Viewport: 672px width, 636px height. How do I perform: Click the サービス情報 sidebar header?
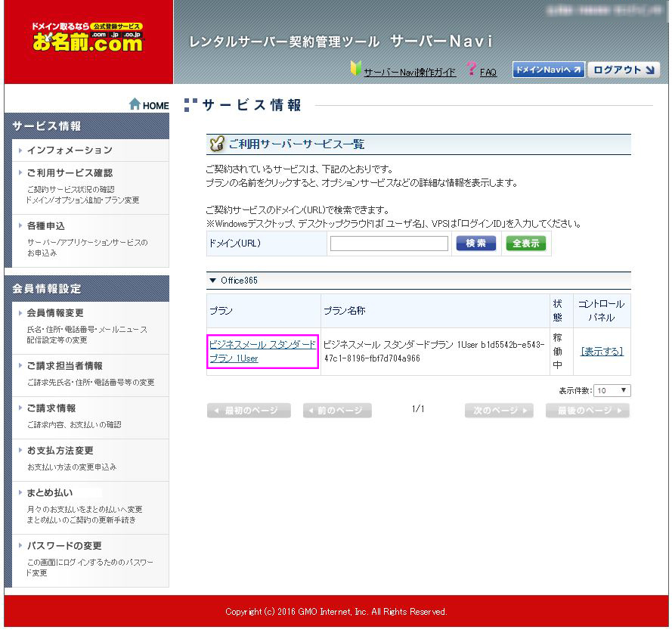coord(87,126)
